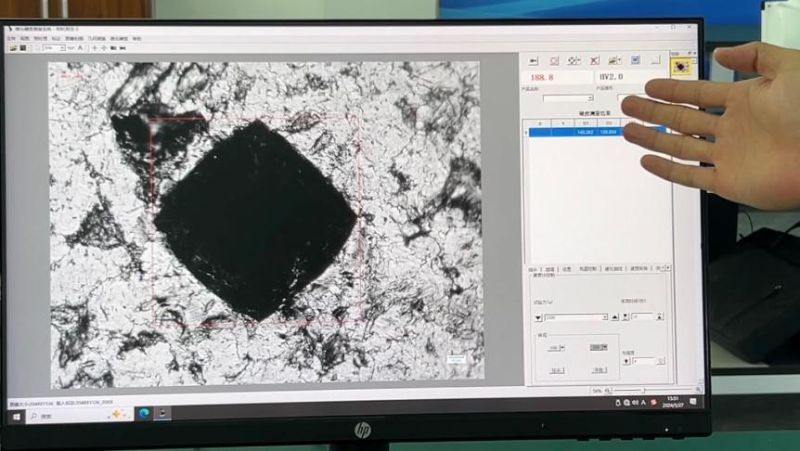Click the D2 column header of results table

tap(608, 123)
